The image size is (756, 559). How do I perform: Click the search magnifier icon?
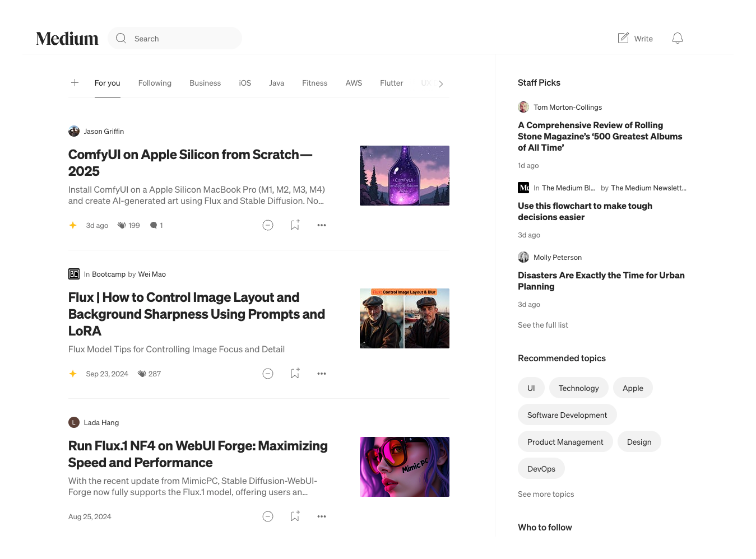121,38
